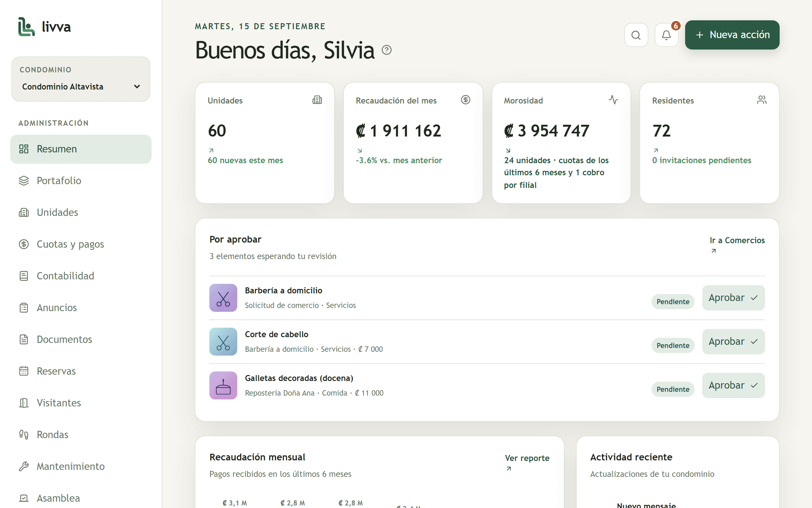Open Unidades in the sidebar
Screen dimensions: 812x508
point(81,212)
